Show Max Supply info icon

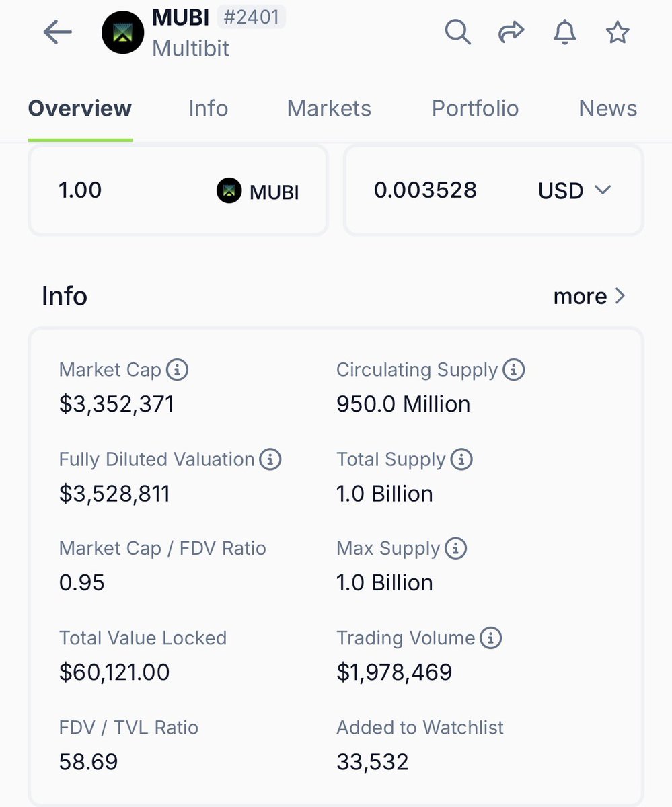[x=455, y=548]
